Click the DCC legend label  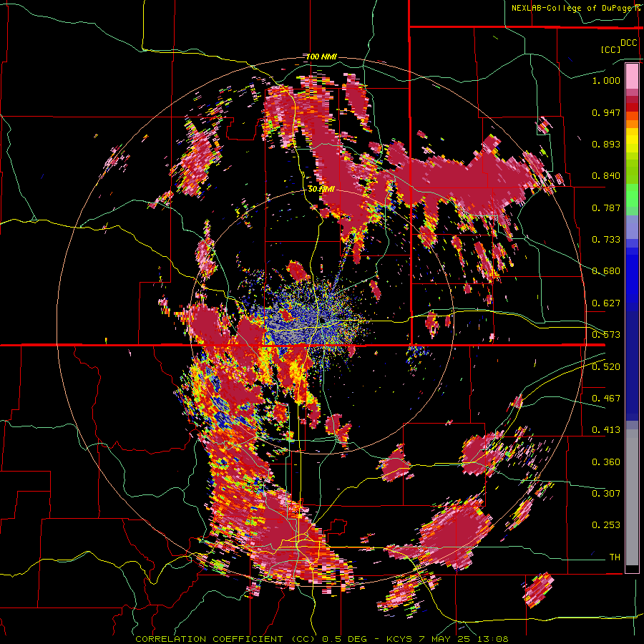[628, 43]
